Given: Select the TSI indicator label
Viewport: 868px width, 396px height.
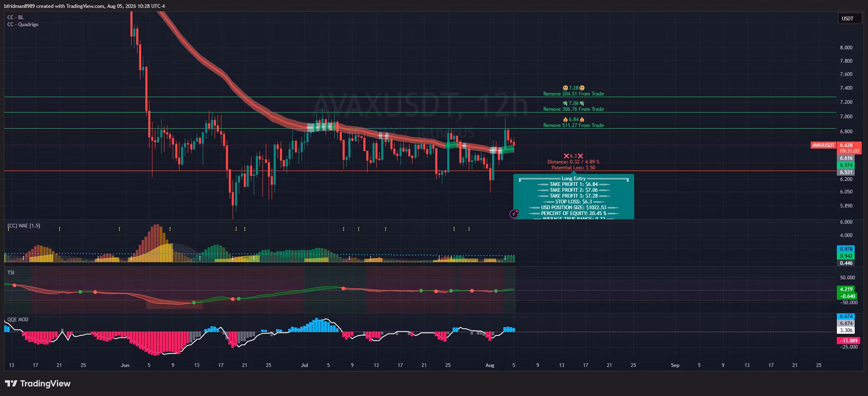Looking at the screenshot, I should [11, 273].
